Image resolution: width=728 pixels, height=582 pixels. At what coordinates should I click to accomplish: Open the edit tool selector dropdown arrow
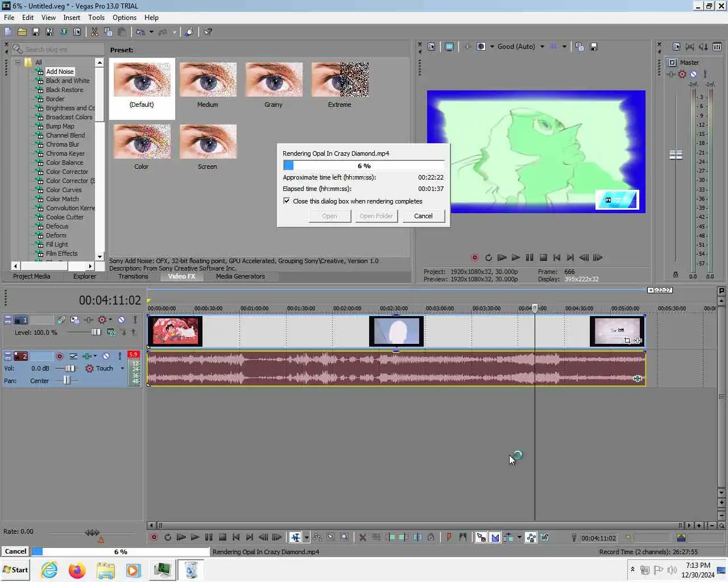point(307,537)
